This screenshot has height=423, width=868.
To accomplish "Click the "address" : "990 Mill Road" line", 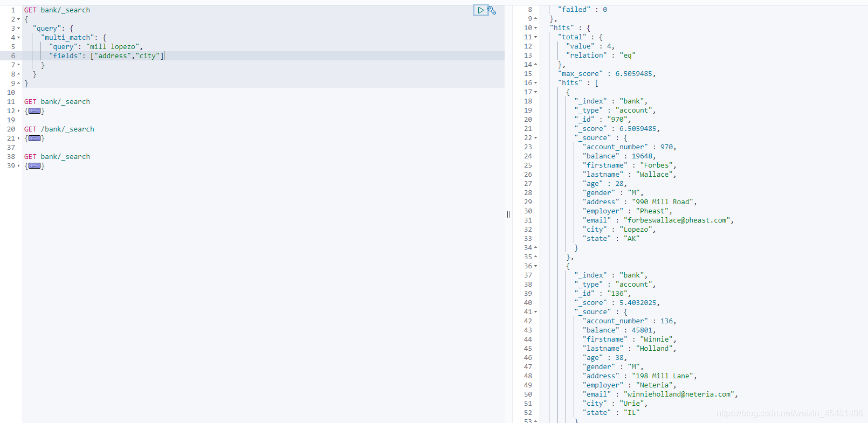I will pyautogui.click(x=639, y=202).
